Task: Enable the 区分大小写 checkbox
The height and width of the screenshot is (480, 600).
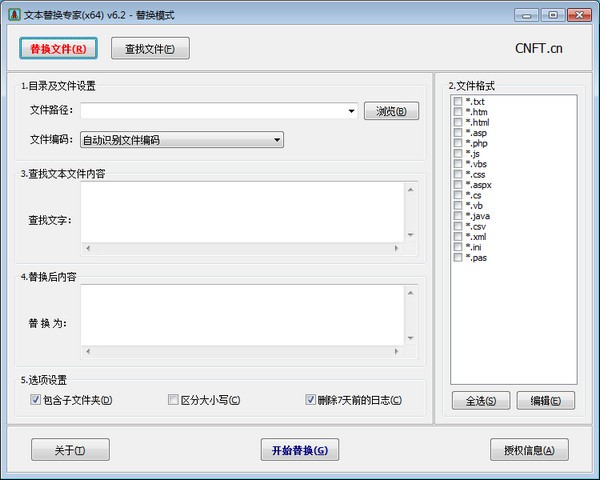Action: (173, 401)
